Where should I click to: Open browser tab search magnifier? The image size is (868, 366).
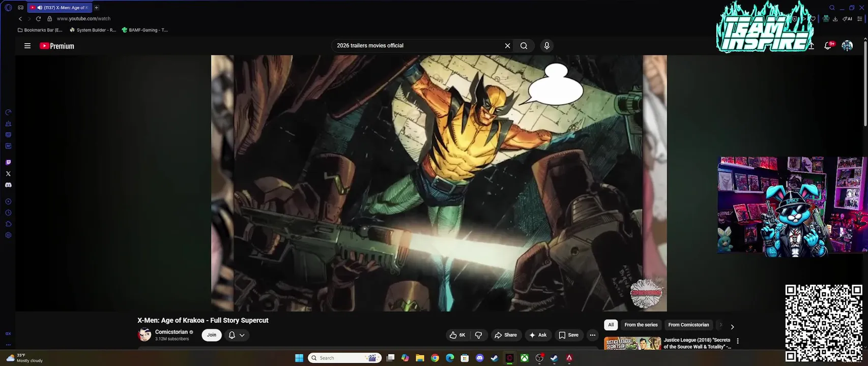[832, 8]
